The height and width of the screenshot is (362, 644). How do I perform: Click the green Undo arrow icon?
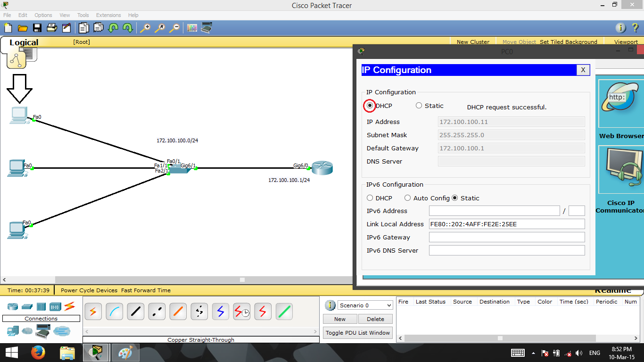[x=114, y=27]
